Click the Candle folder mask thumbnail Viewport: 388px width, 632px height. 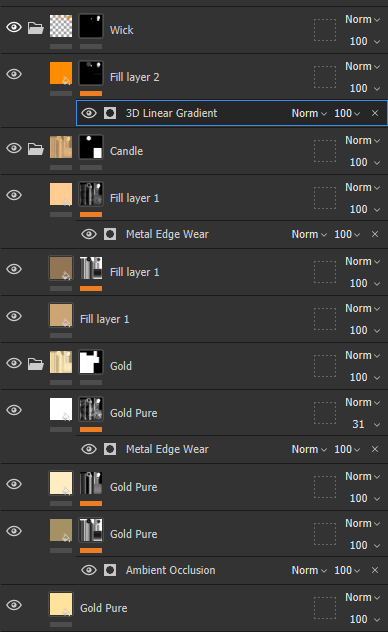[91, 147]
